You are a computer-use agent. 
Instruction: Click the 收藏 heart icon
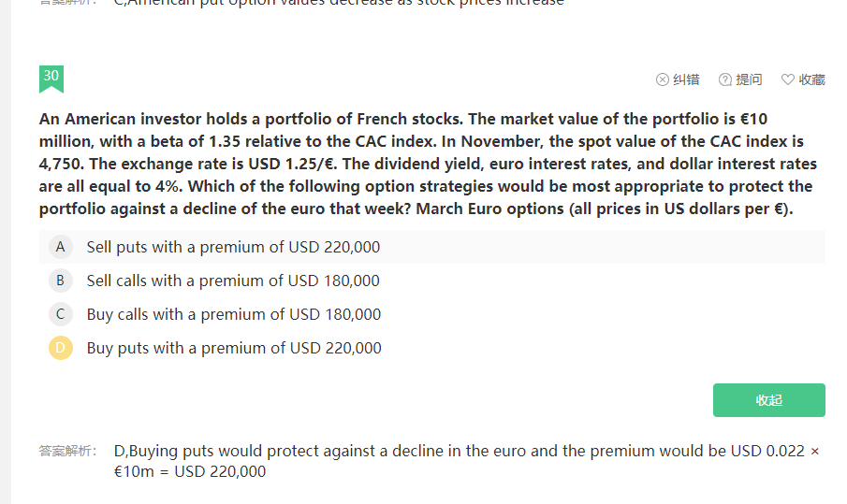(787, 79)
